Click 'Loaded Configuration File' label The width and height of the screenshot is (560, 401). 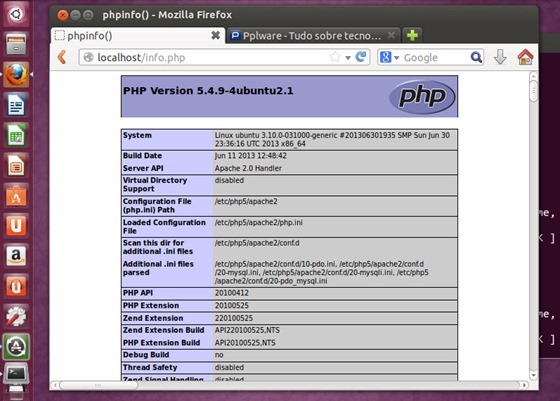[164, 226]
